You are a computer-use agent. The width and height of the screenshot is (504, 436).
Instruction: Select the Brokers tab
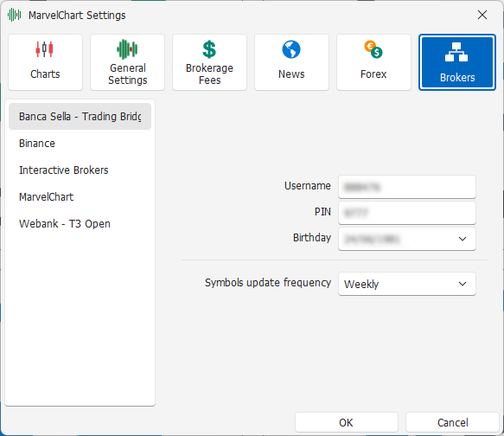[x=457, y=62]
